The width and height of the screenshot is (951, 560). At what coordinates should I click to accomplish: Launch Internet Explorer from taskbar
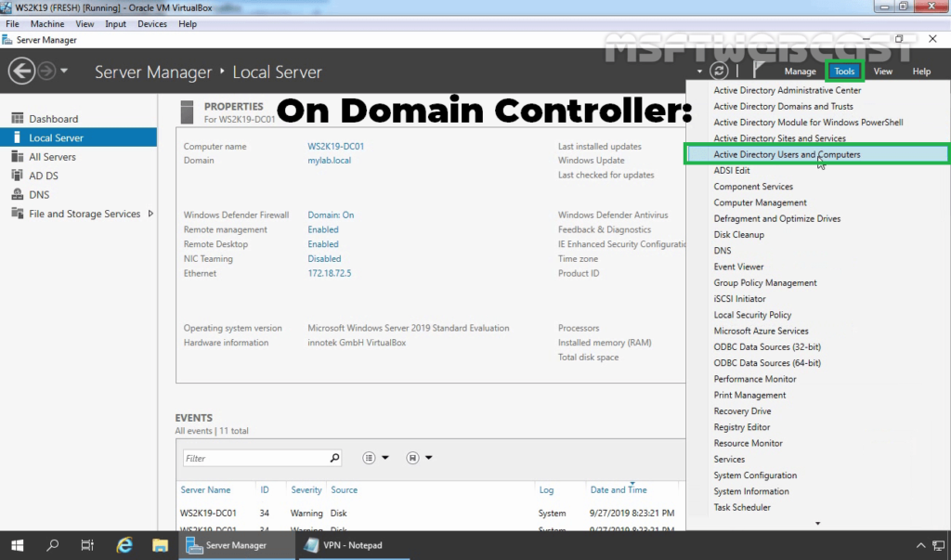pyautogui.click(x=124, y=545)
